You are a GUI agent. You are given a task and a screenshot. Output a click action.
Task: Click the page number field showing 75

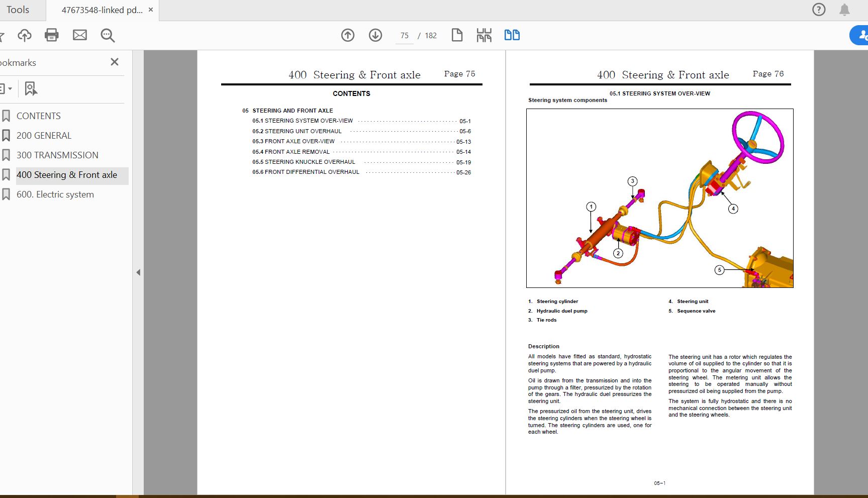click(x=405, y=36)
